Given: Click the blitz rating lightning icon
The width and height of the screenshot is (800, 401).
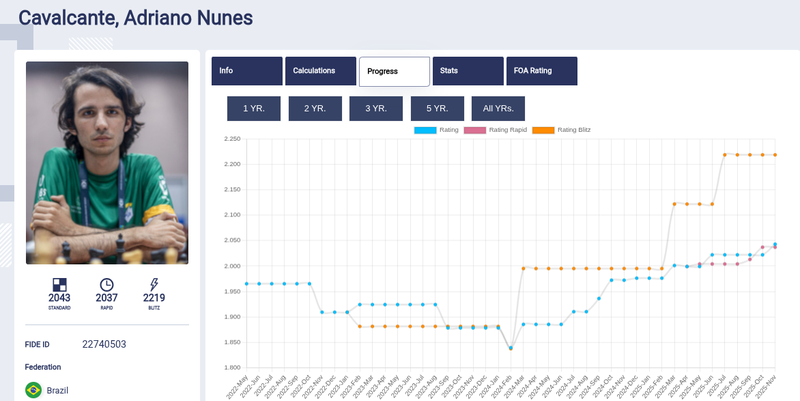Looking at the screenshot, I should coord(153,284).
